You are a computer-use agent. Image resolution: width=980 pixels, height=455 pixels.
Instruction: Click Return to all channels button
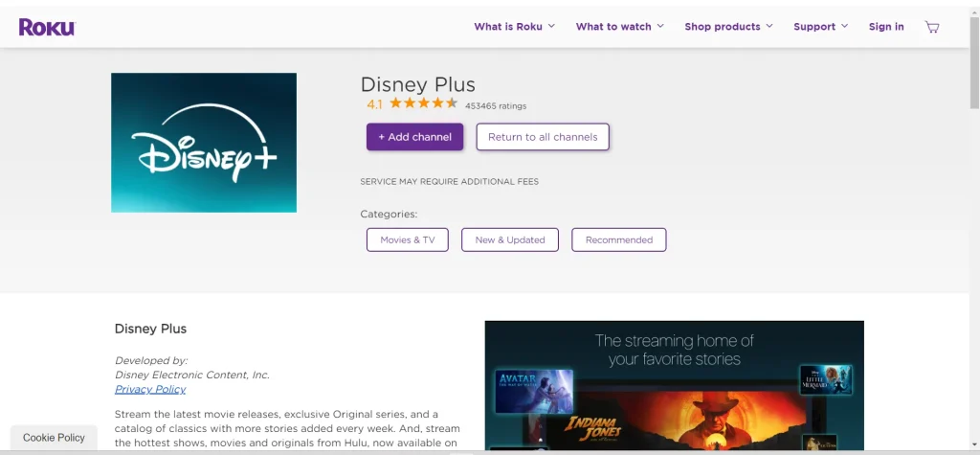[x=543, y=137]
